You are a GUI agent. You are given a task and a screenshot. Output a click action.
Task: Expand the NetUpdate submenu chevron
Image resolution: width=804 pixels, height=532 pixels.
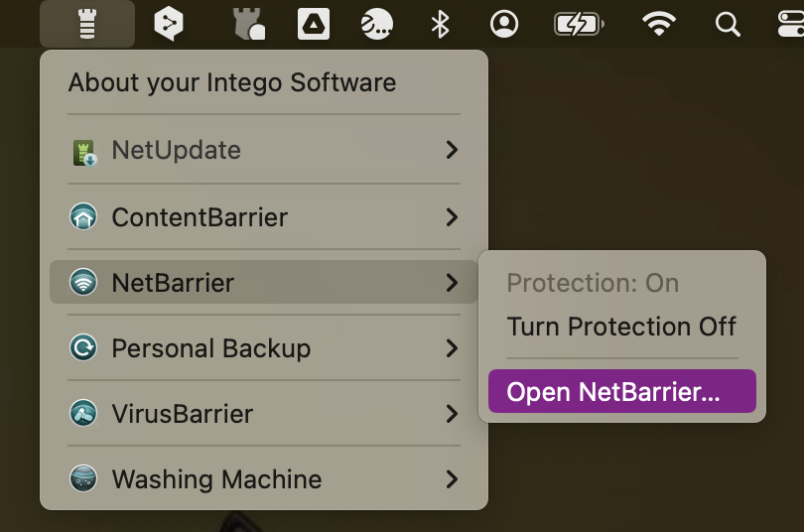452,150
